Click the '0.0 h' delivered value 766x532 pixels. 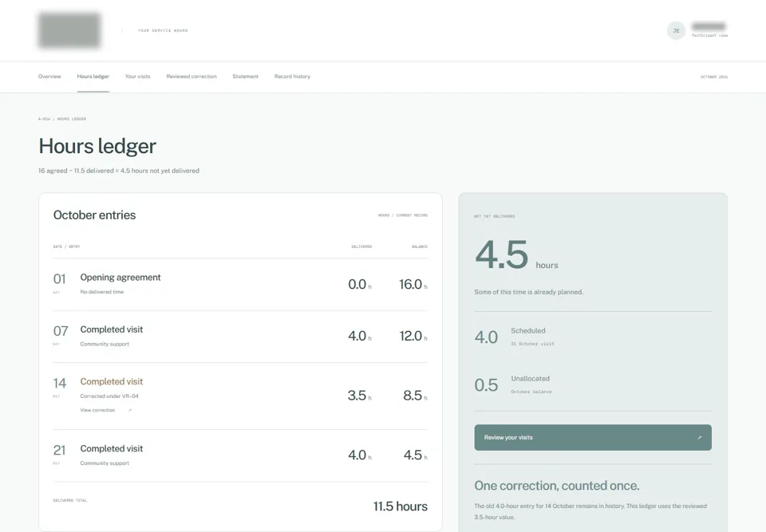click(360, 284)
